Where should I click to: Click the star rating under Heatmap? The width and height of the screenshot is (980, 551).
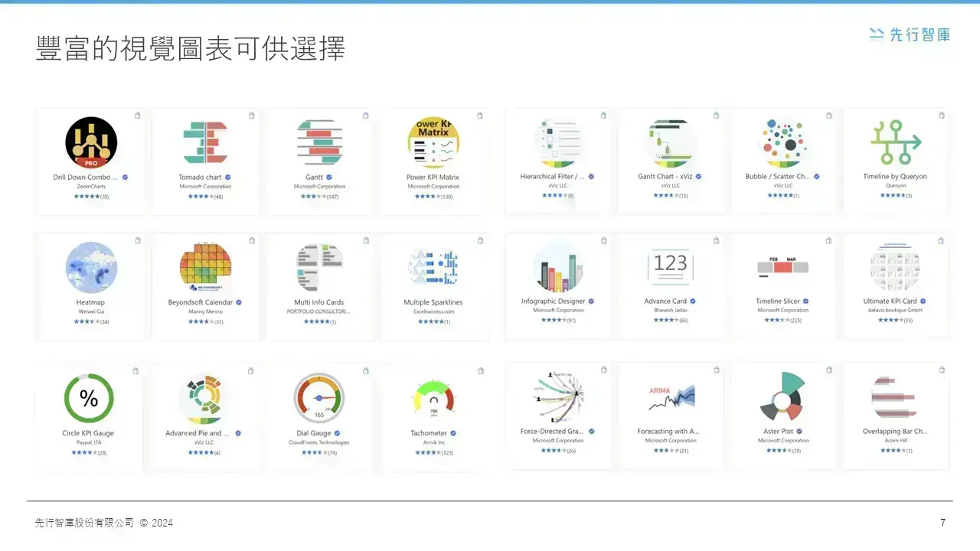coord(85,321)
